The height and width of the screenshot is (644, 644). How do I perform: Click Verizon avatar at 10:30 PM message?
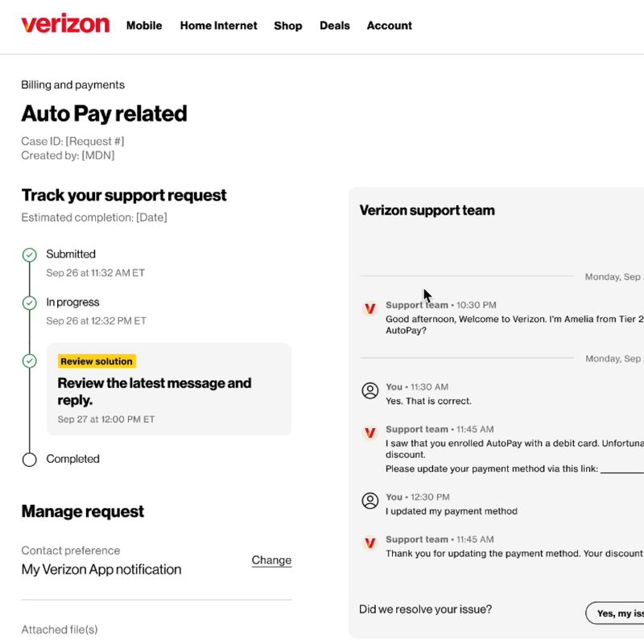point(370,308)
